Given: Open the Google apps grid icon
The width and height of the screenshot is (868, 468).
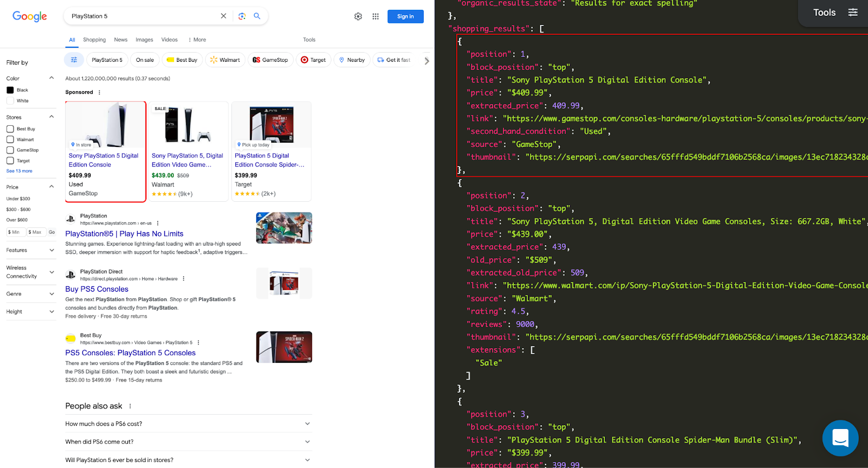Looking at the screenshot, I should (x=375, y=16).
